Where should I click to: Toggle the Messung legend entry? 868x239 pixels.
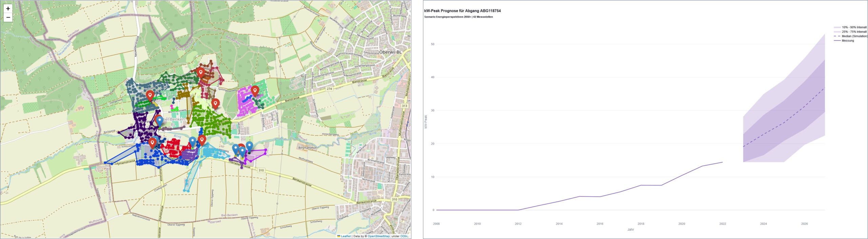(x=848, y=41)
